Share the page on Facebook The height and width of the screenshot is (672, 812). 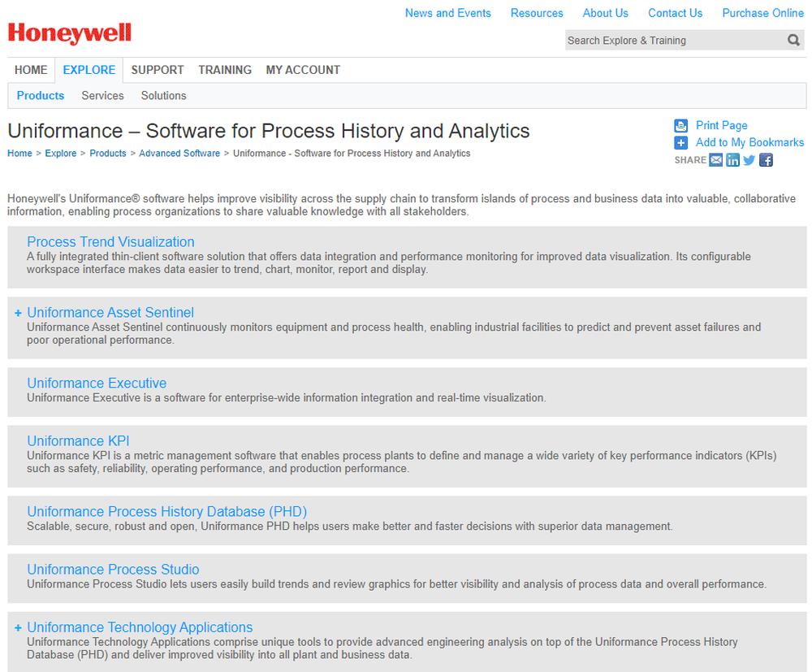[x=765, y=160]
